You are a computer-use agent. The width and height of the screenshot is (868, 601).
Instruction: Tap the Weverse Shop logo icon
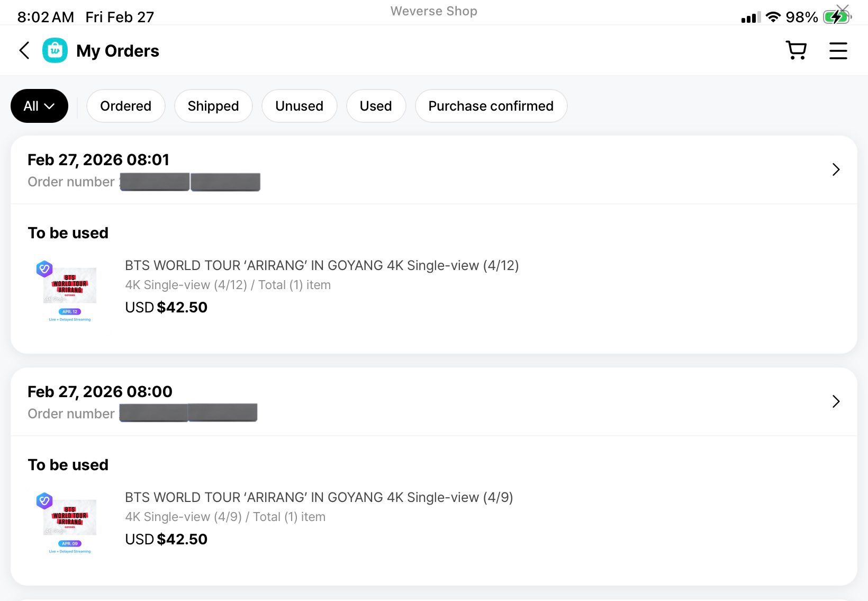tap(55, 51)
